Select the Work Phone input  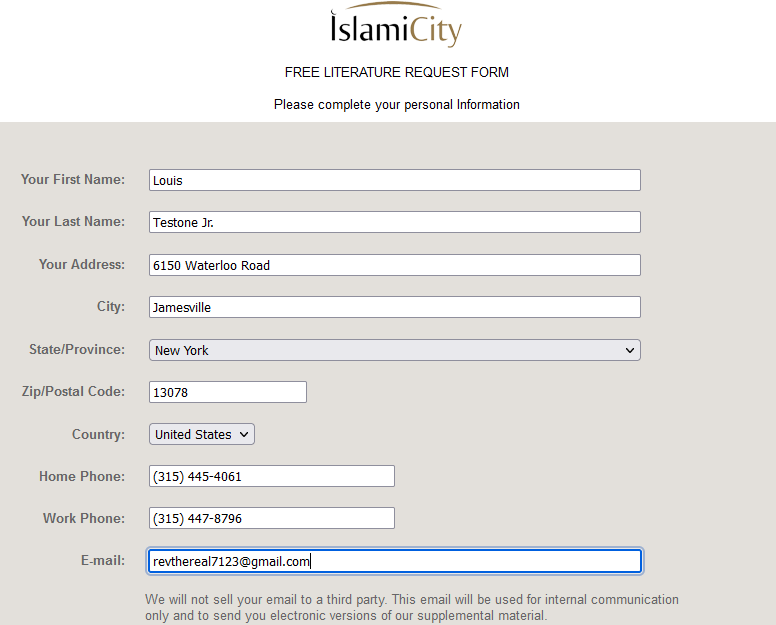(272, 518)
